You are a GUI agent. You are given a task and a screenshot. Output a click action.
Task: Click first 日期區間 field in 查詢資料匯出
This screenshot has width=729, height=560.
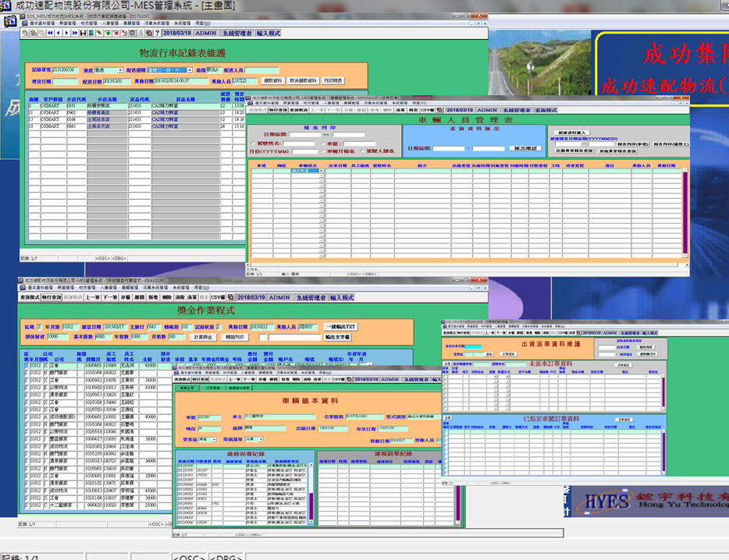449,148
